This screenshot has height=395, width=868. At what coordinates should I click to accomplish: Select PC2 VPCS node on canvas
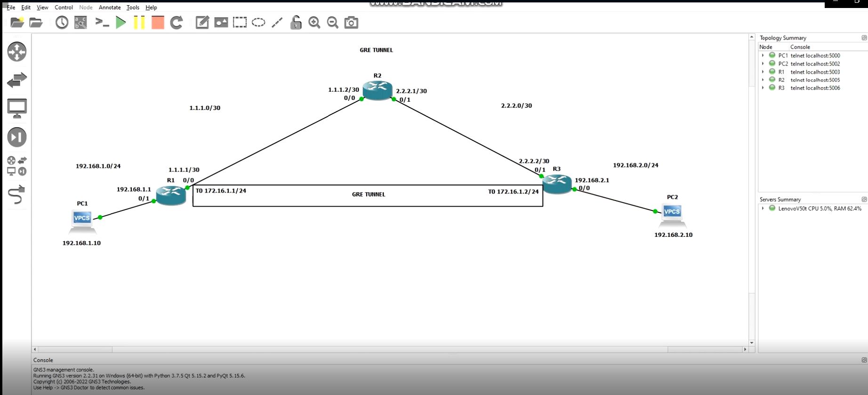point(672,215)
